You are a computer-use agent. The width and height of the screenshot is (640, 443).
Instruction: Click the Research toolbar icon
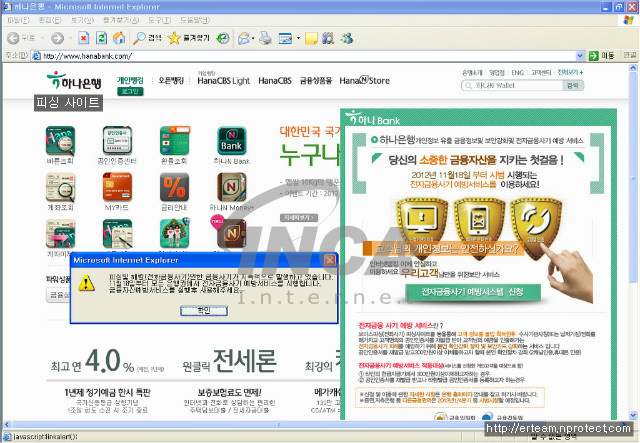328,38
